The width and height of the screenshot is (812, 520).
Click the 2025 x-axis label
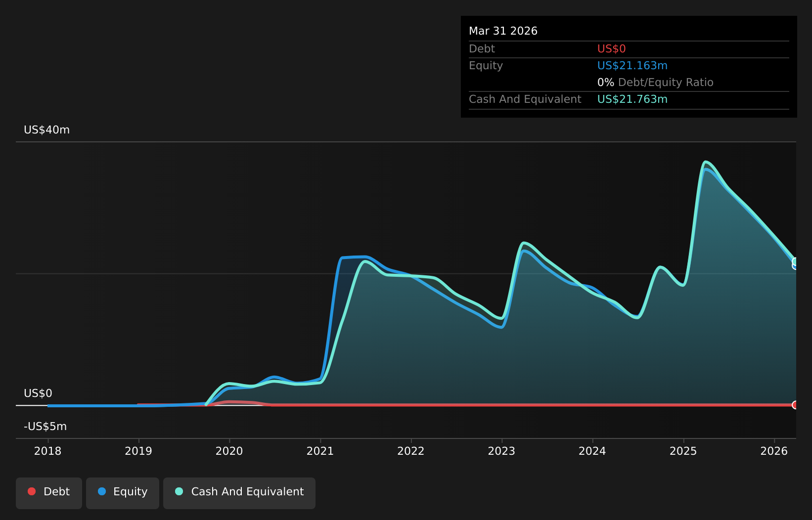(683, 451)
